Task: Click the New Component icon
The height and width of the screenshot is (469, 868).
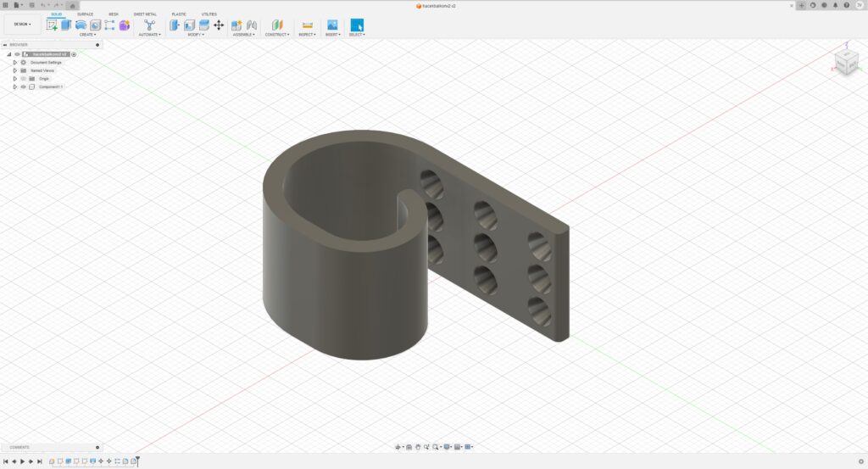Action: click(236, 25)
